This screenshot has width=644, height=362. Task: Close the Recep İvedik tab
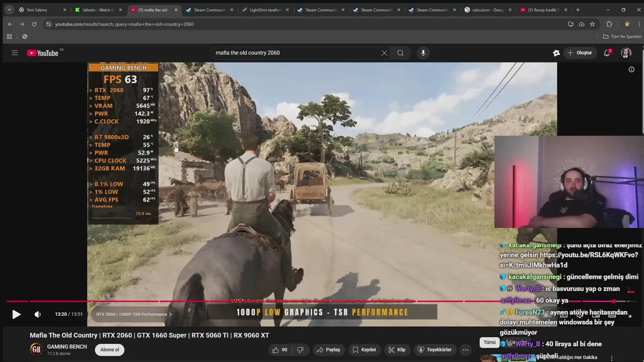pos(566,10)
